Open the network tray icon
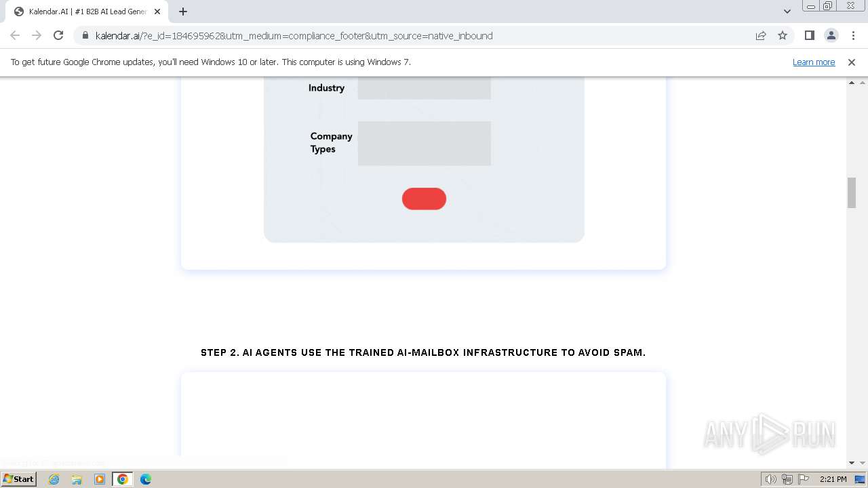The height and width of the screenshot is (488, 868). coord(787,479)
